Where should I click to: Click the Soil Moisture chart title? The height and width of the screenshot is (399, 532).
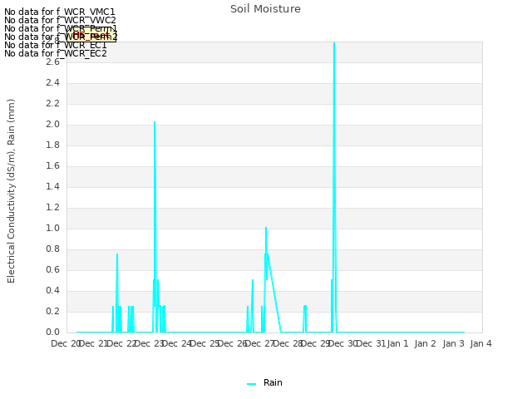coord(265,9)
